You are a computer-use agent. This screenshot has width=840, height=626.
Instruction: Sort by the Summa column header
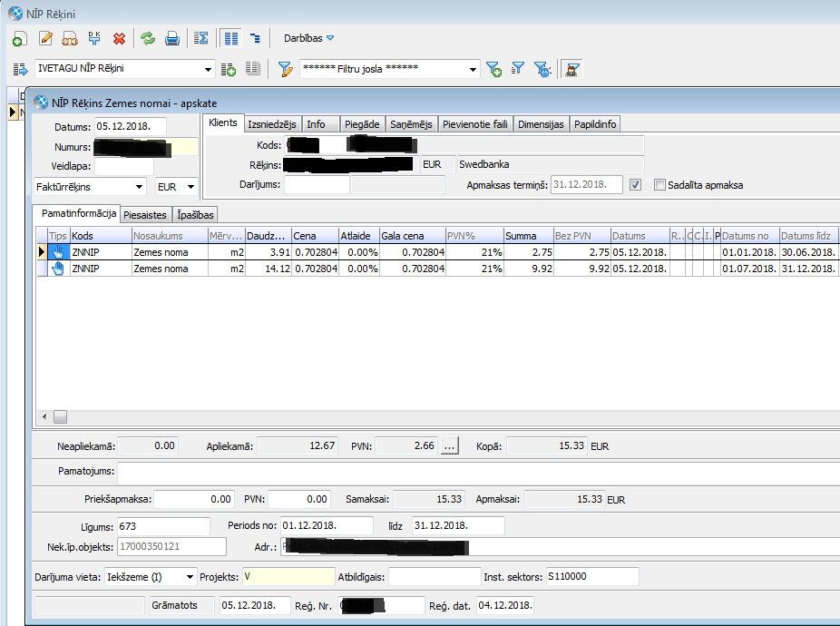(x=528, y=236)
